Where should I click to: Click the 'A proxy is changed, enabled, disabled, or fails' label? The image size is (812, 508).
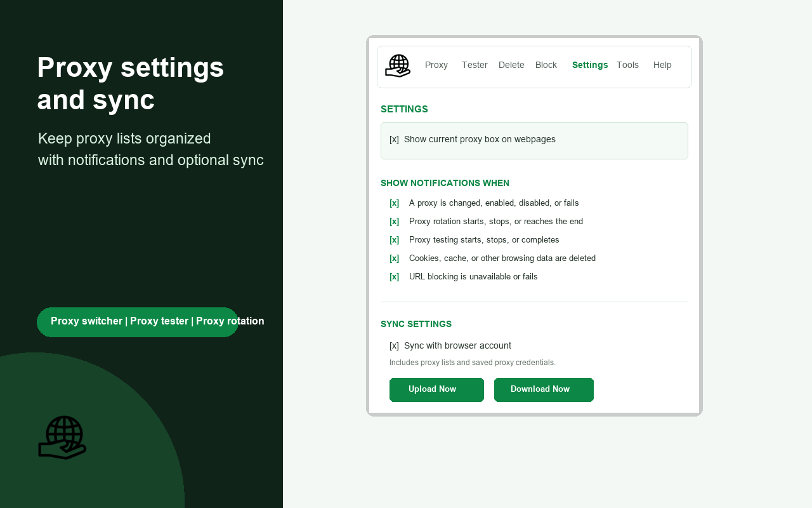point(494,203)
